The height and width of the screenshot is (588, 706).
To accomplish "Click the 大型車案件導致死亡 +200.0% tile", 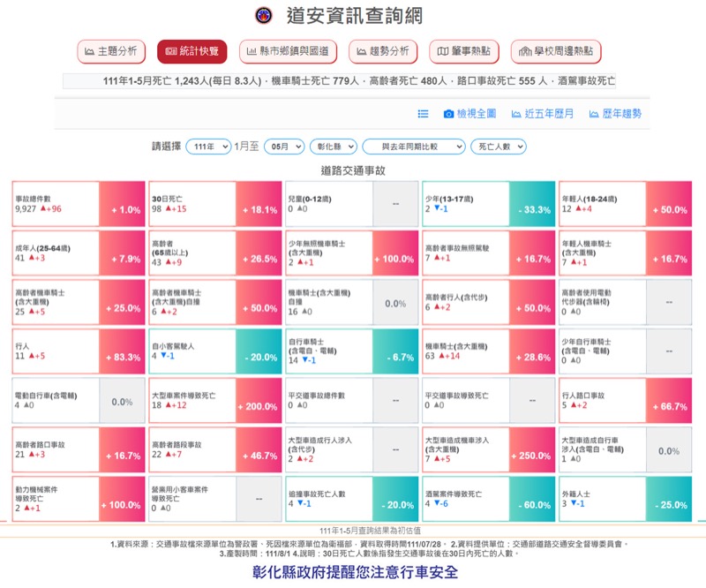I will 215,402.
